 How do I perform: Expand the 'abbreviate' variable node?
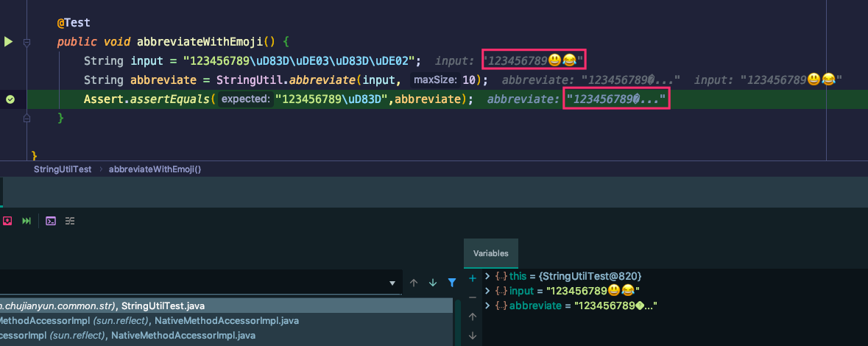pyautogui.click(x=487, y=306)
